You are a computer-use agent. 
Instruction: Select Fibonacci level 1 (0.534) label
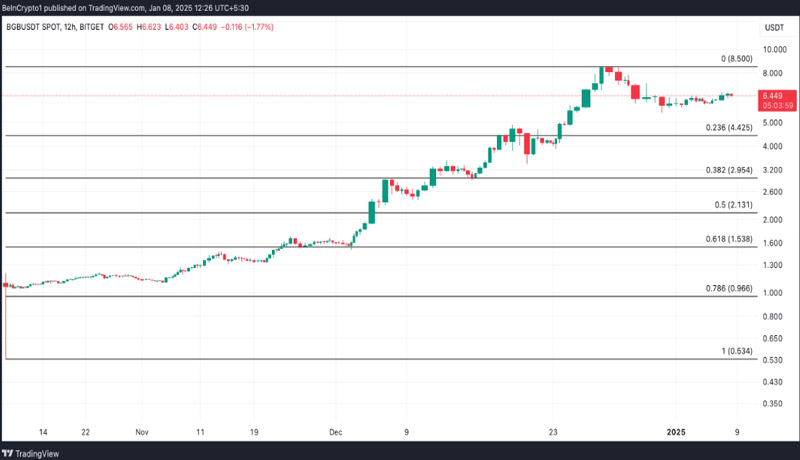click(736, 351)
